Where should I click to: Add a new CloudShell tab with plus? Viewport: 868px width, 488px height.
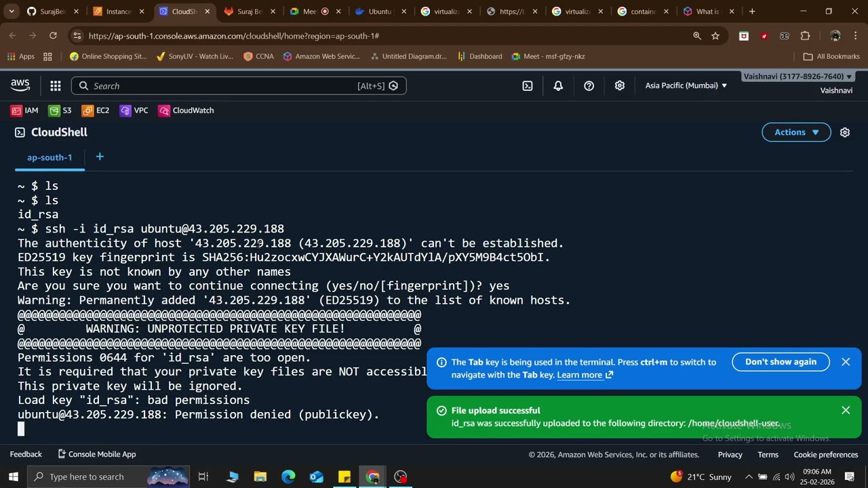(x=100, y=157)
